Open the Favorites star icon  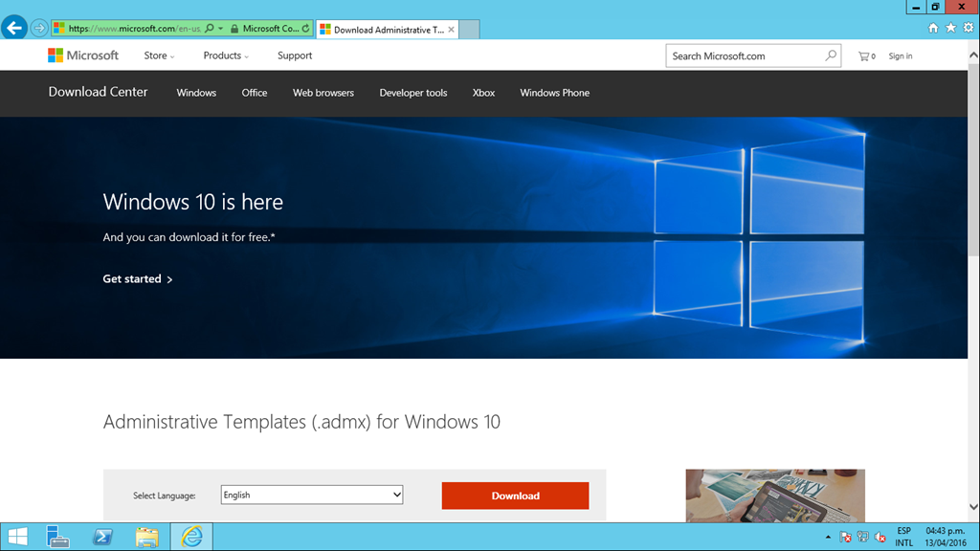pos(950,28)
